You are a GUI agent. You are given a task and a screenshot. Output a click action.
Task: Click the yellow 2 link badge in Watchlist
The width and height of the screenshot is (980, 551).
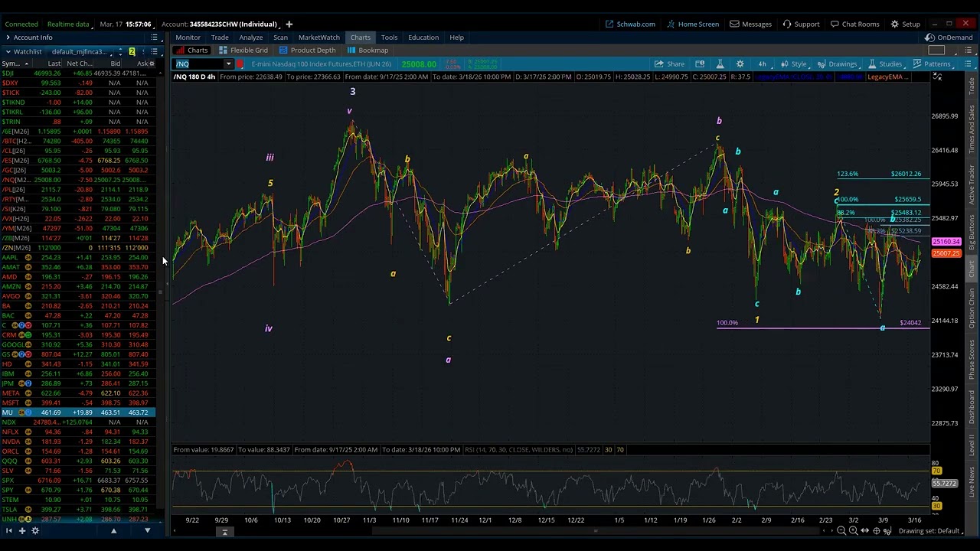pyautogui.click(x=132, y=52)
